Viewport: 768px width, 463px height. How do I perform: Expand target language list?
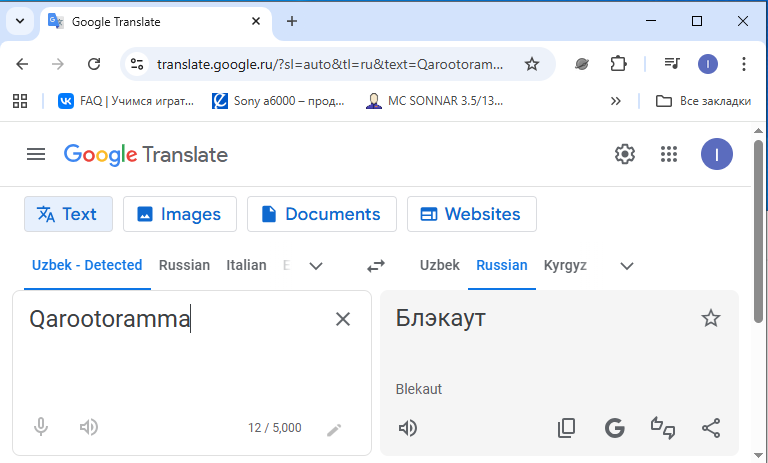(627, 266)
